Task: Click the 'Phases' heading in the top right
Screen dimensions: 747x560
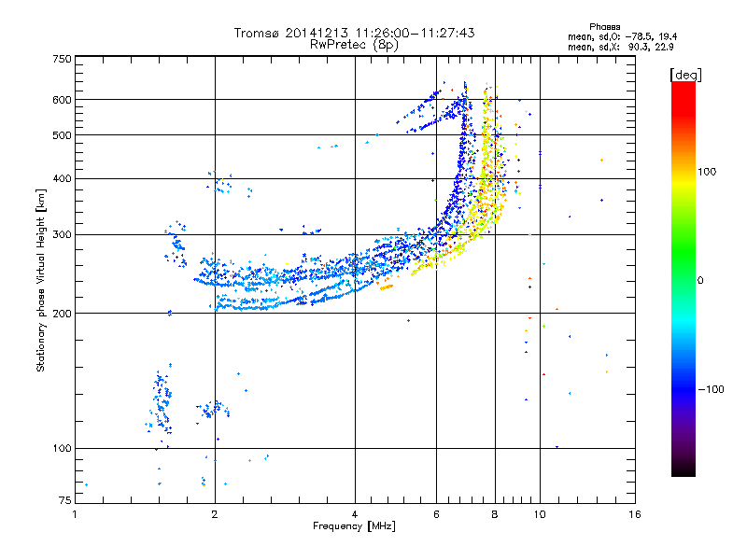Action: tap(605, 27)
